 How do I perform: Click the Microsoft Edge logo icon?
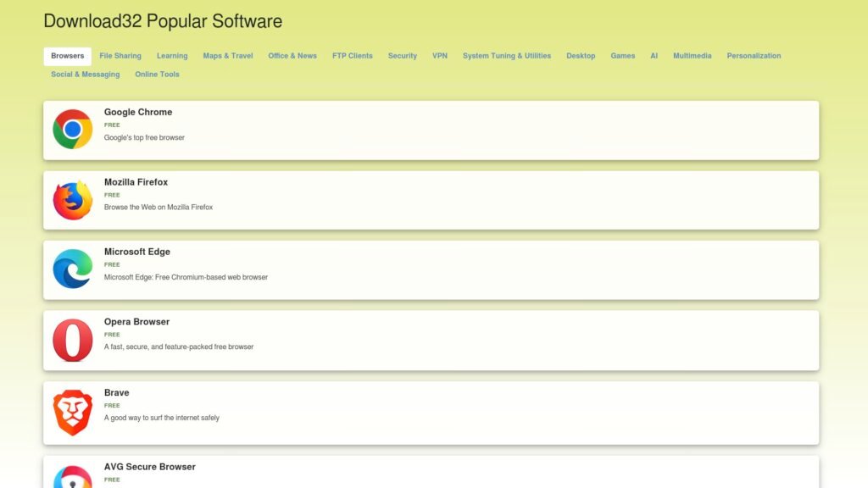pyautogui.click(x=73, y=269)
